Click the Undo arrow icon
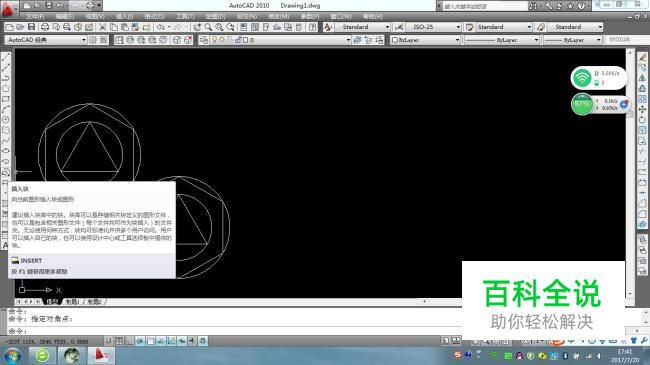 tap(161, 27)
